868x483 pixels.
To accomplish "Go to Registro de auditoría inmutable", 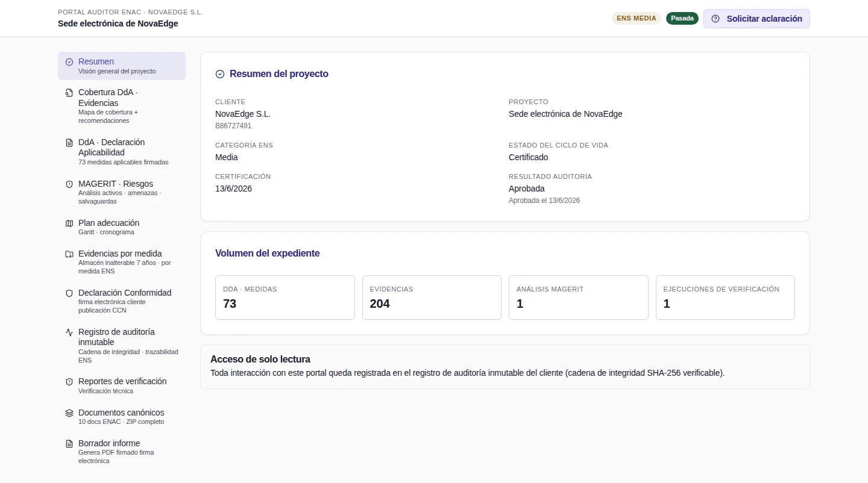I will [x=122, y=346].
